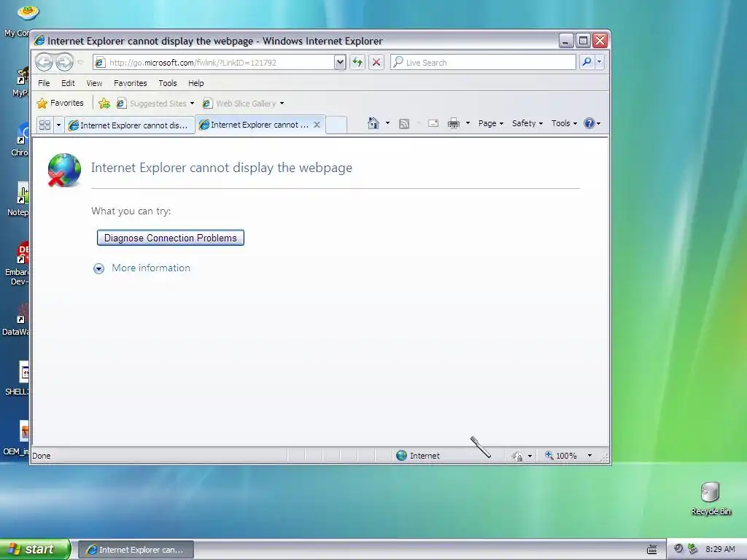This screenshot has width=747, height=560.
Task: Close the active tab with its X
Action: [317, 125]
